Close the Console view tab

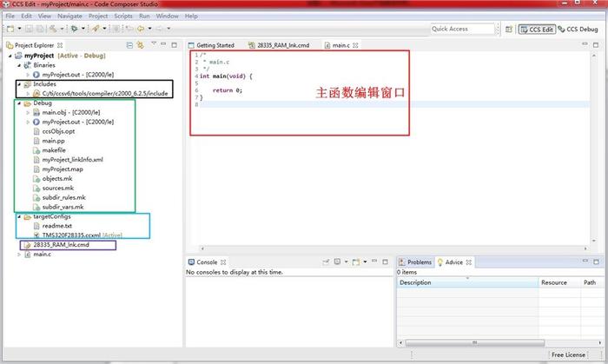pyautogui.click(x=223, y=262)
